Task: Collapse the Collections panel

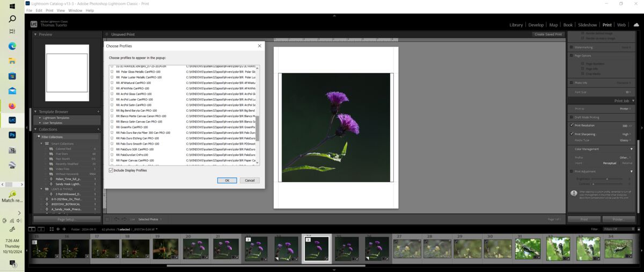Action: (36, 130)
